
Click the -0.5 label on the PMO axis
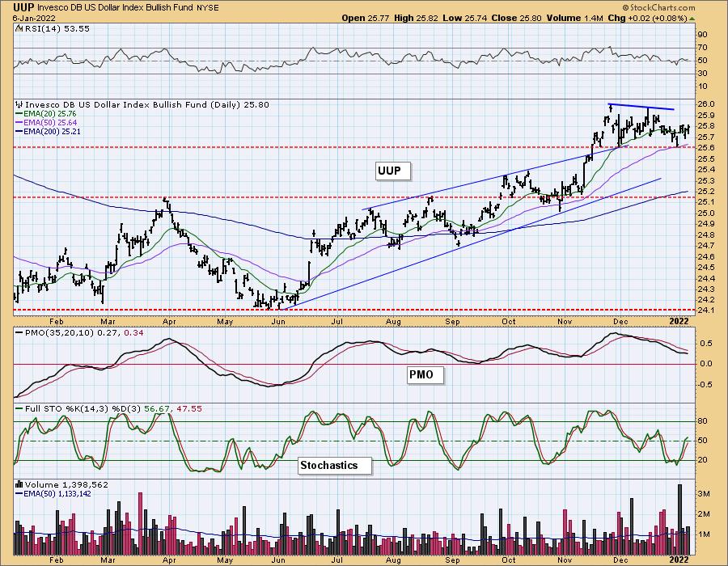click(x=705, y=384)
